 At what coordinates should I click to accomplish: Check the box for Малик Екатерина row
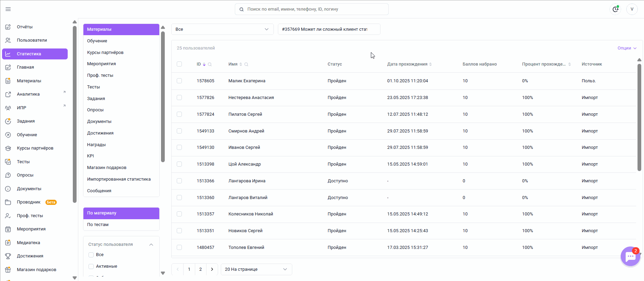coord(179,81)
